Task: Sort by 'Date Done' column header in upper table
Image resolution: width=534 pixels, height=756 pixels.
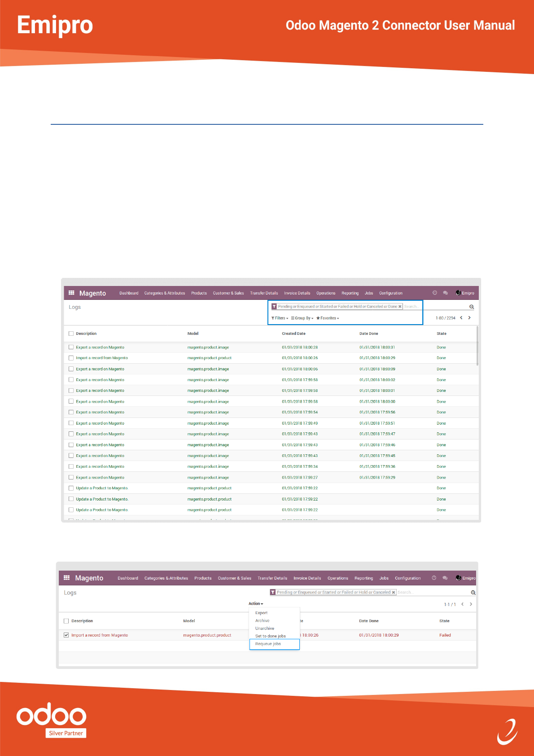Action: (x=369, y=334)
